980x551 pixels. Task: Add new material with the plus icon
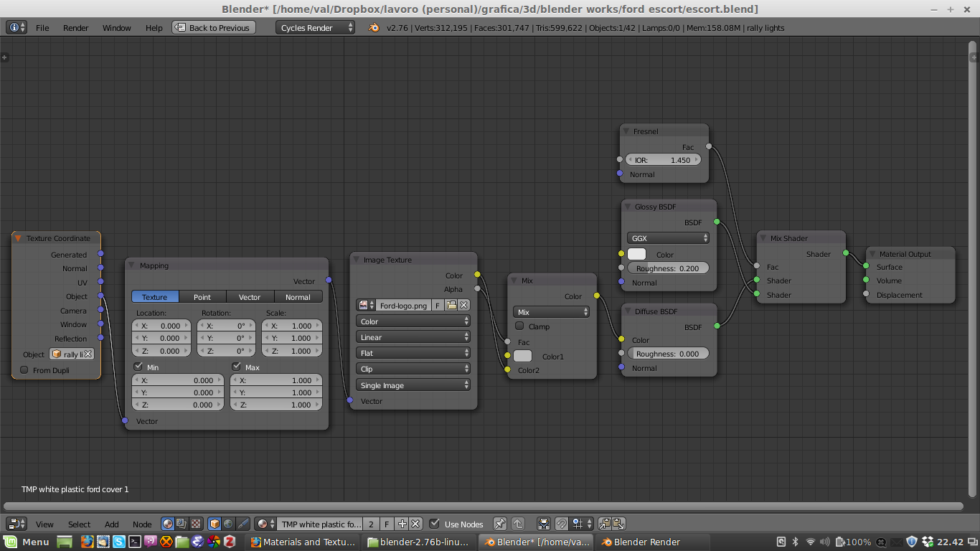coord(402,524)
